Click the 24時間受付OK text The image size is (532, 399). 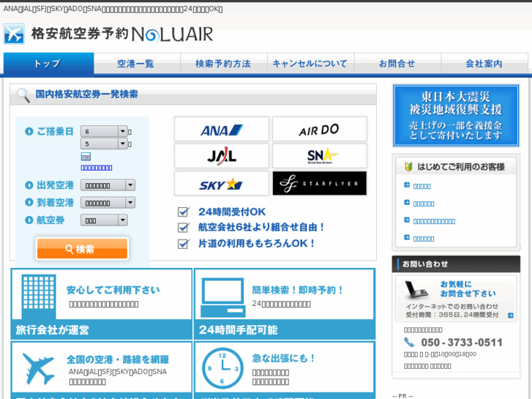click(232, 212)
